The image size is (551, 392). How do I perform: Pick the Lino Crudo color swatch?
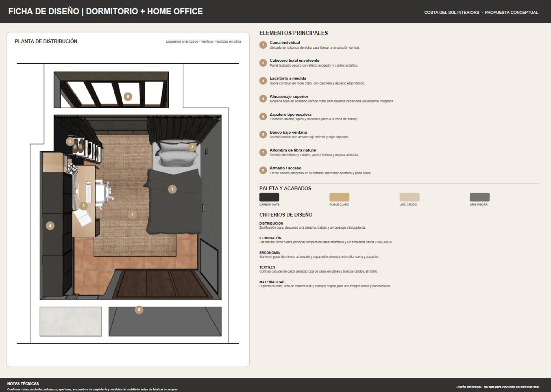(409, 197)
